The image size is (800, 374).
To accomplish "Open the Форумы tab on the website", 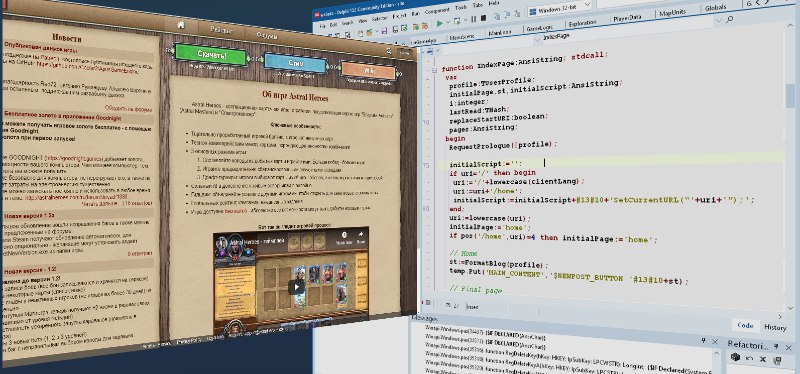I will tap(267, 35).
